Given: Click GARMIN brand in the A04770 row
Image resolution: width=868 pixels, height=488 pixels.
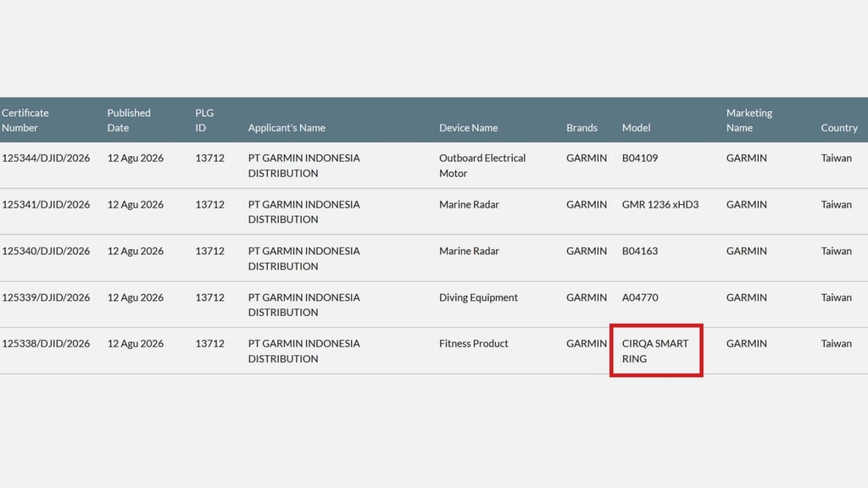Looking at the screenshot, I should point(587,297).
